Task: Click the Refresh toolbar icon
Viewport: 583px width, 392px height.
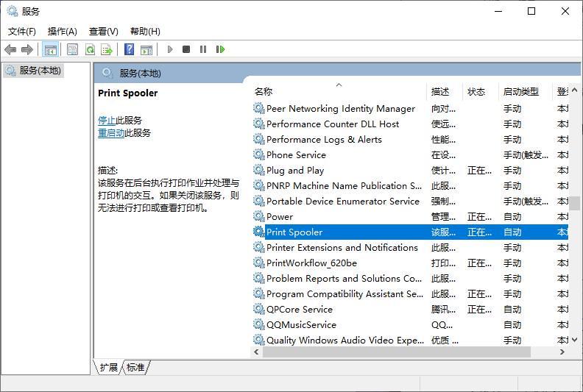Action: [90, 49]
